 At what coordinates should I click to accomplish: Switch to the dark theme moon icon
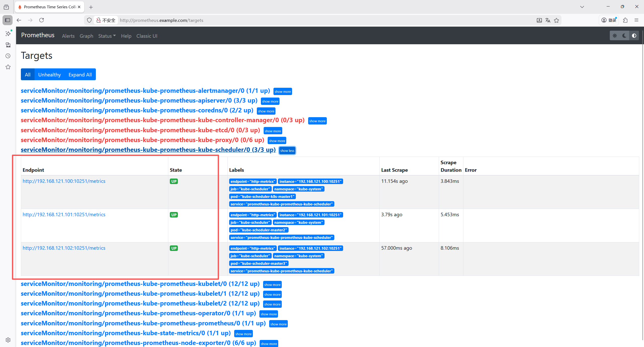[624, 36]
